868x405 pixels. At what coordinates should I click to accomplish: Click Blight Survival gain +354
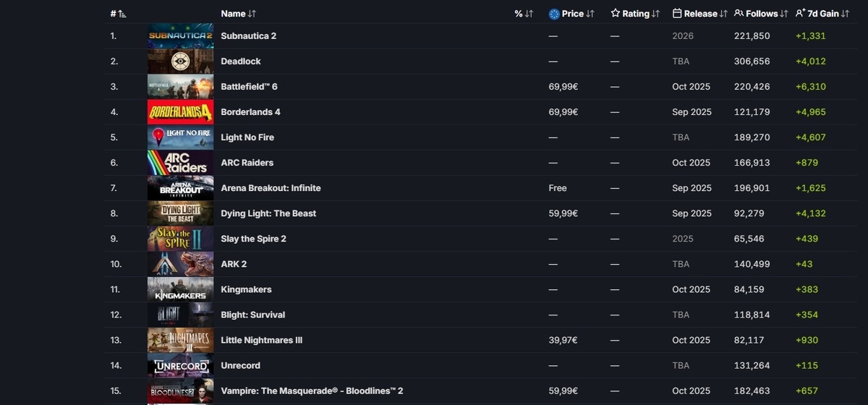807,315
